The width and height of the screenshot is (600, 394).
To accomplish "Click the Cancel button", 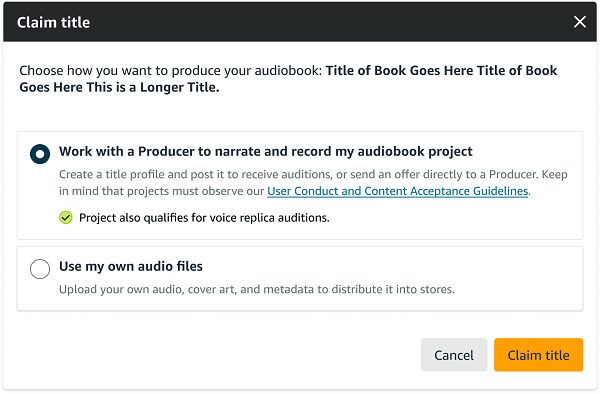I will [454, 355].
